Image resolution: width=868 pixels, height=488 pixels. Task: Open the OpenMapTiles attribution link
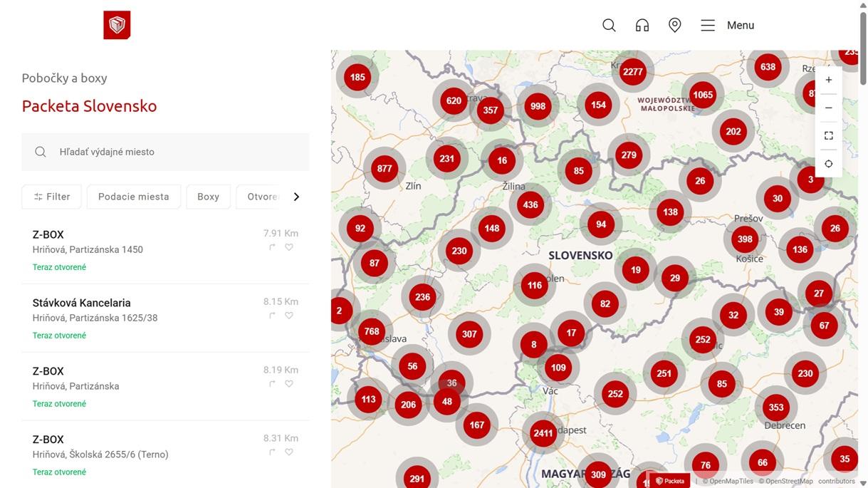728,482
